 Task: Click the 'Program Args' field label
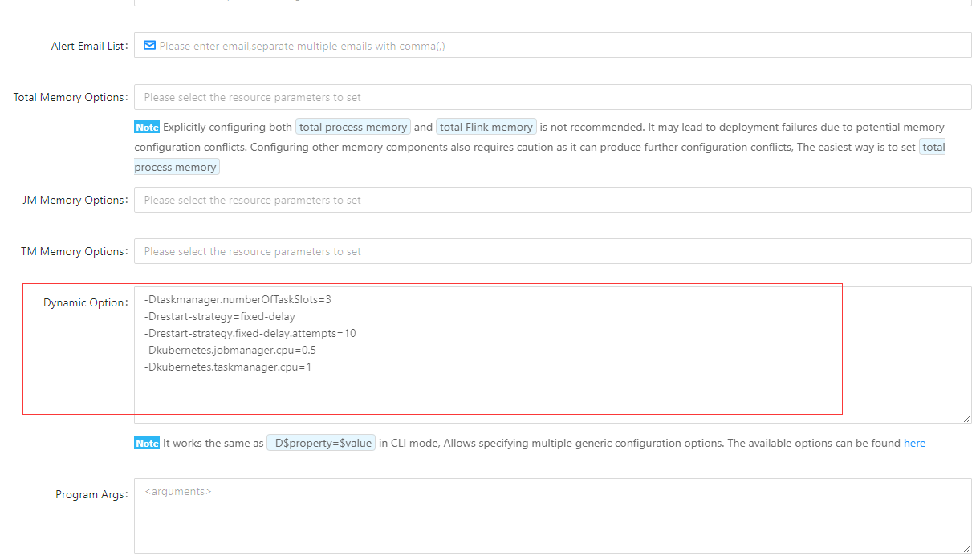(91, 494)
